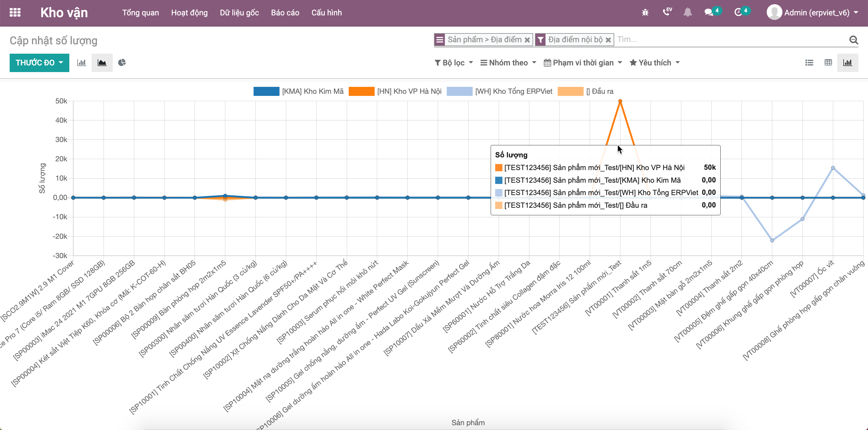868x430 pixels.
Task: Open the Dữ liệu gốc menu
Action: 239,13
